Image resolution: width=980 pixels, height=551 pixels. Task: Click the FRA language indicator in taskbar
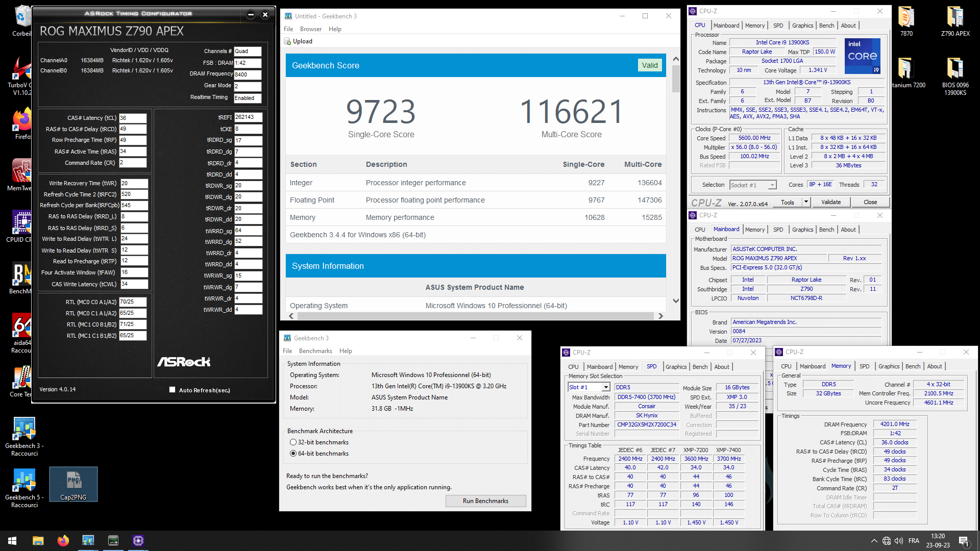click(914, 541)
